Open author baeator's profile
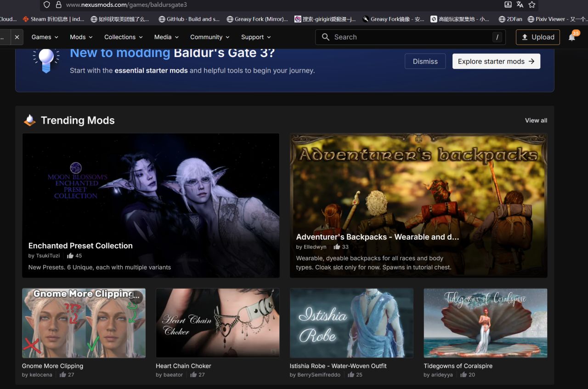 [x=173, y=375]
